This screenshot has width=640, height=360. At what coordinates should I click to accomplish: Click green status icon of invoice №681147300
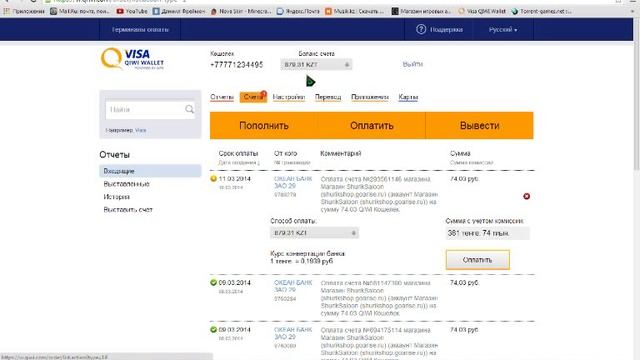point(213,282)
